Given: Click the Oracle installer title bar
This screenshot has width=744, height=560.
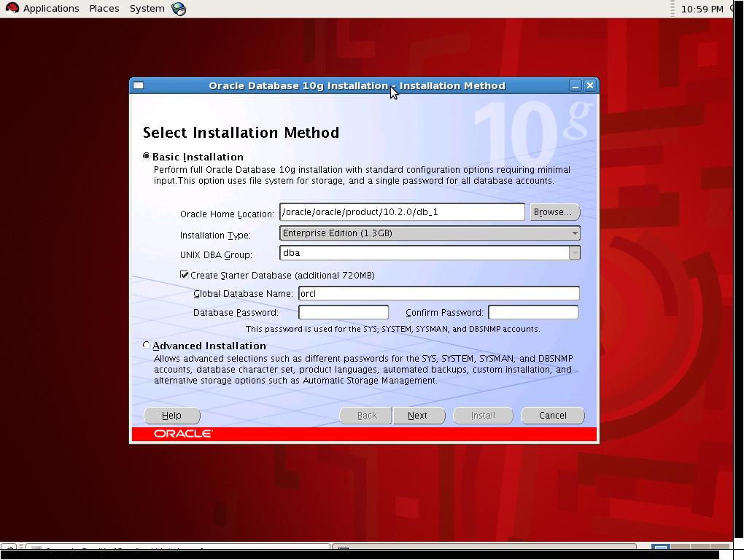Looking at the screenshot, I should tap(357, 86).
